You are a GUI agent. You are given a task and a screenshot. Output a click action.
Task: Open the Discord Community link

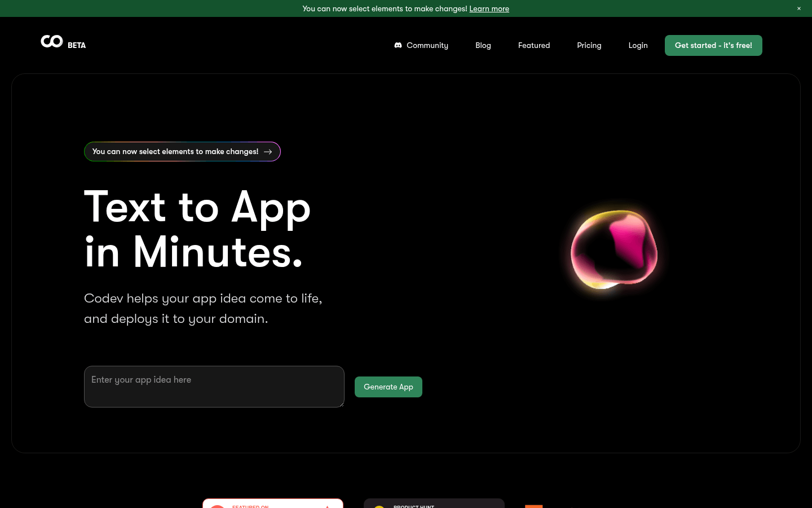tap(421, 45)
